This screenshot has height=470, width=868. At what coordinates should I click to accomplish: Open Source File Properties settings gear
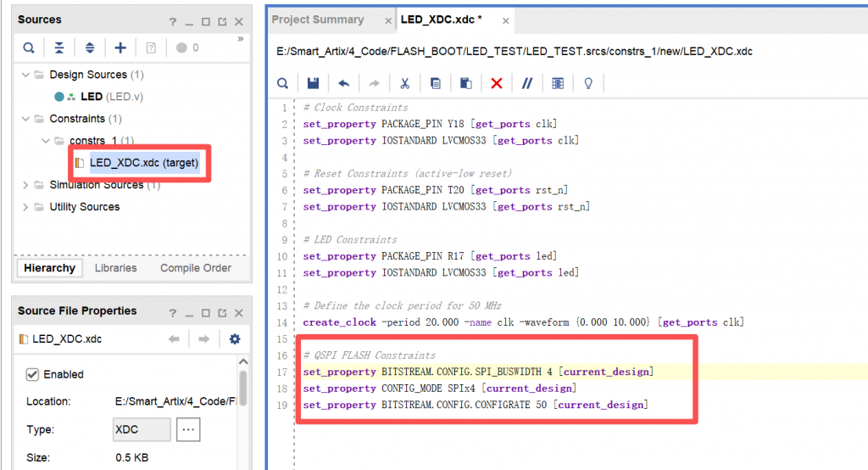tap(235, 339)
